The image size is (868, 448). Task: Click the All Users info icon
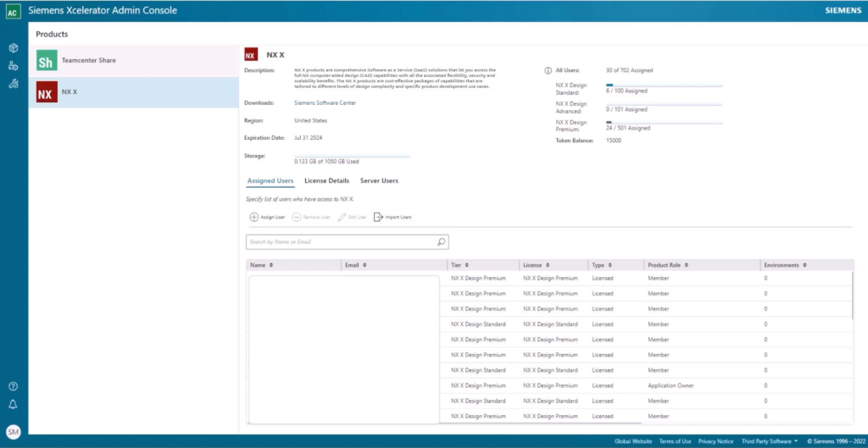tap(548, 70)
